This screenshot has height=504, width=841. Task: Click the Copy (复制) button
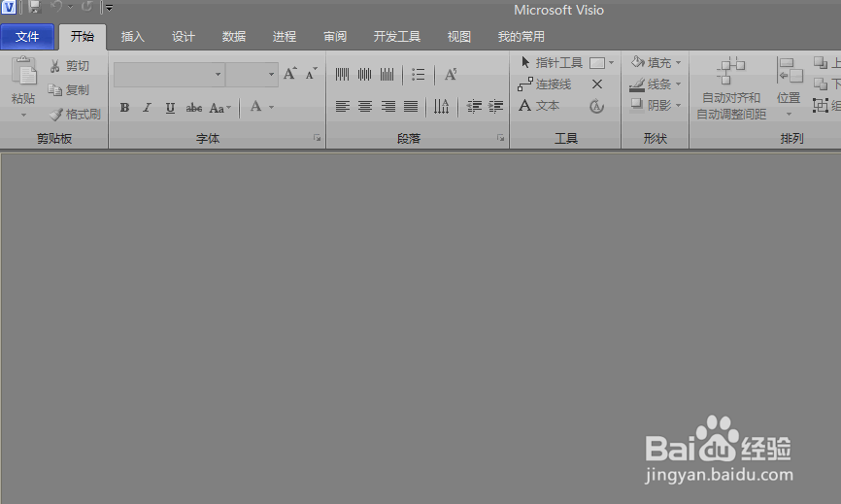tap(68, 90)
